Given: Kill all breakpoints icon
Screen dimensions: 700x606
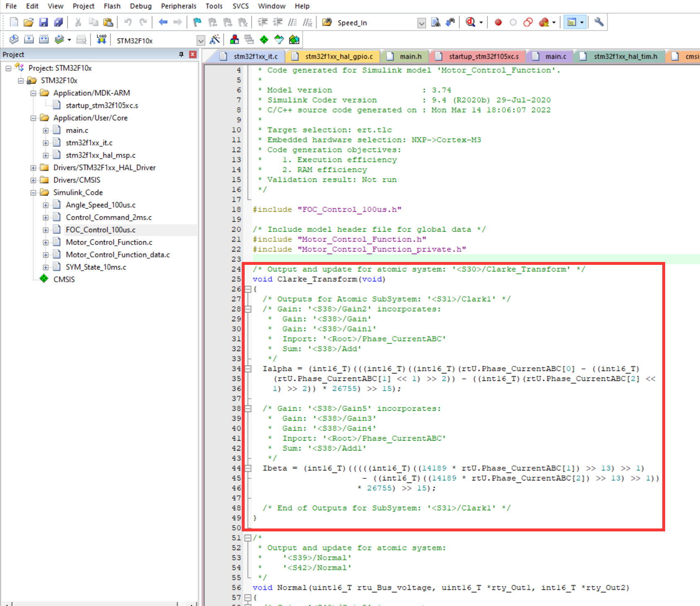Looking at the screenshot, I should (544, 22).
